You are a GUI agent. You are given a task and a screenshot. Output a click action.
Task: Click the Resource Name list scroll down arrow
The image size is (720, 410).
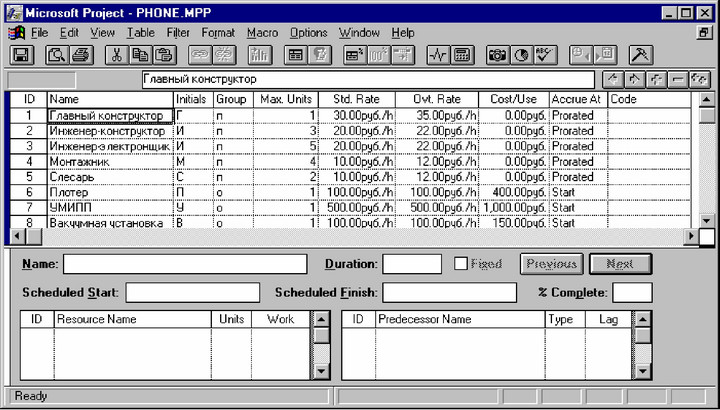click(321, 371)
